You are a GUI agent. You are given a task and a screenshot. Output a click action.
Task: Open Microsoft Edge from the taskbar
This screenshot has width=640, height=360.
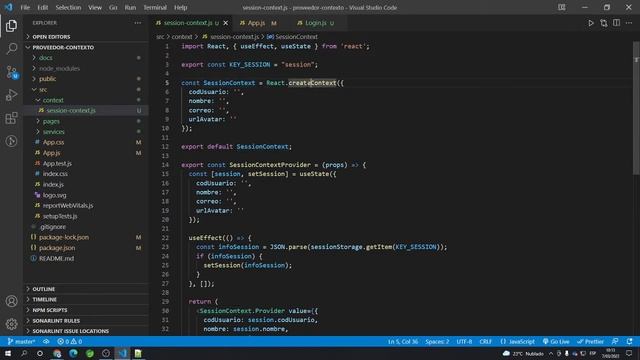tap(73, 353)
